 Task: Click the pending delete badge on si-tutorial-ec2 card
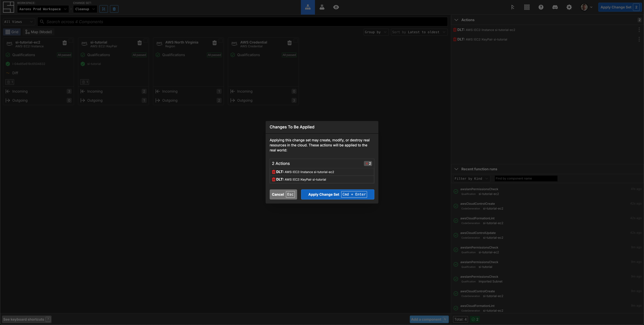coord(10,82)
